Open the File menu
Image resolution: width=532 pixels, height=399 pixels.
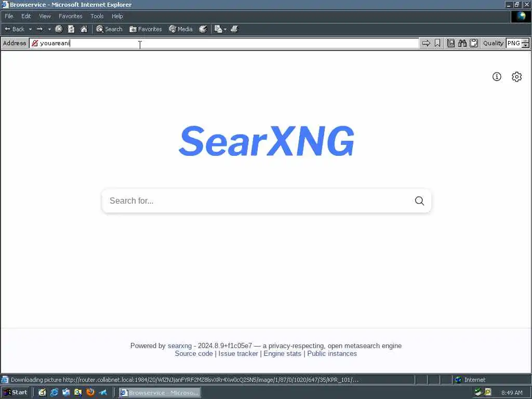click(x=9, y=16)
